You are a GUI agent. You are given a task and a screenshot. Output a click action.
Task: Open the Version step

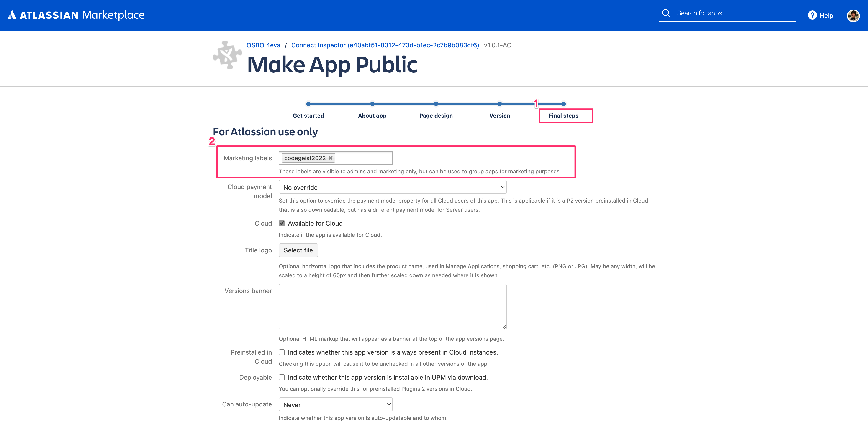(499, 116)
